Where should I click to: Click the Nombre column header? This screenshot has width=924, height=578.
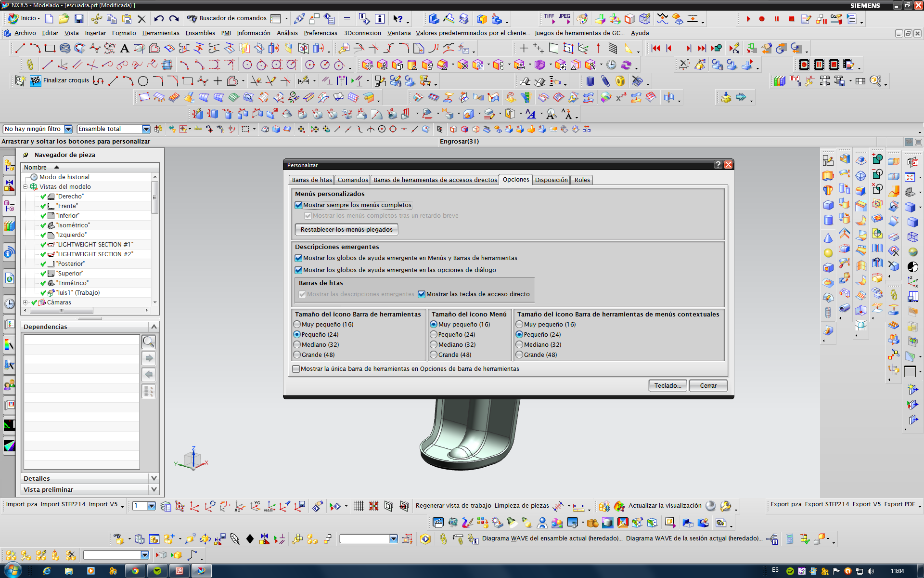(x=90, y=167)
